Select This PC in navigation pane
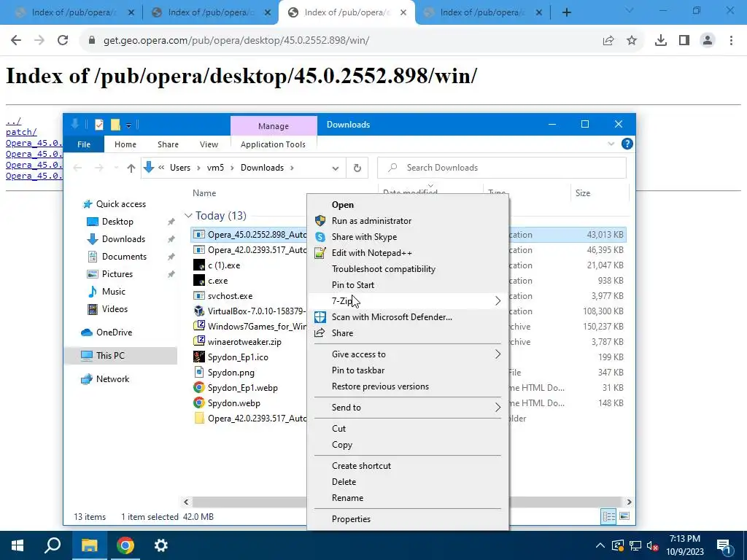Viewport: 747px width, 560px height. [x=110, y=356]
